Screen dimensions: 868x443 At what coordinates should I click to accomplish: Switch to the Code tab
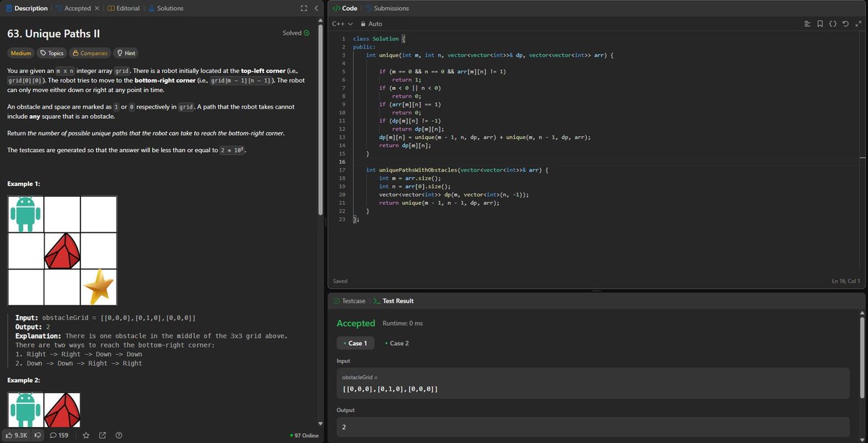[x=344, y=8]
